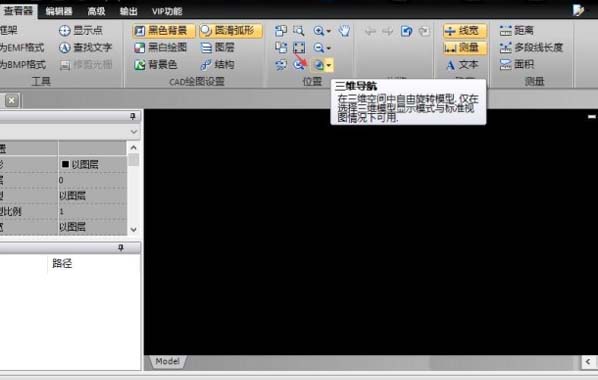Click the blue square rotate arrow icon
This screenshot has width=598, height=380.
click(x=407, y=31)
